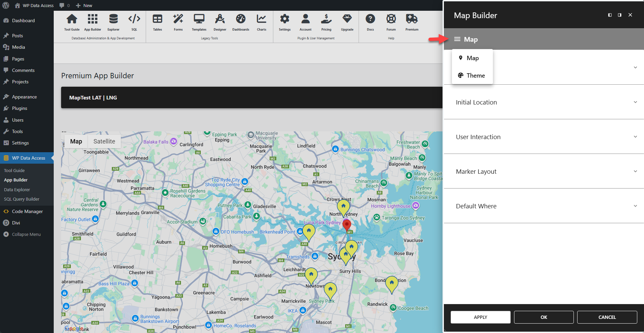The image size is (644, 333).
Task: Open the Dashboards tool
Action: click(x=240, y=23)
